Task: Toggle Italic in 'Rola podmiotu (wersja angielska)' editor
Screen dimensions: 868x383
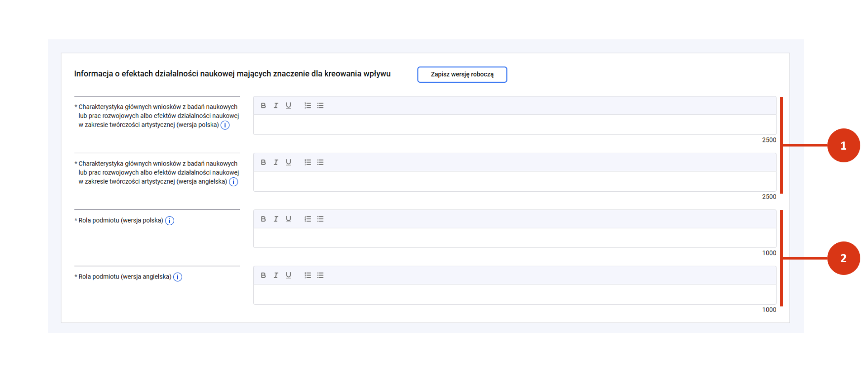Action: (276, 275)
